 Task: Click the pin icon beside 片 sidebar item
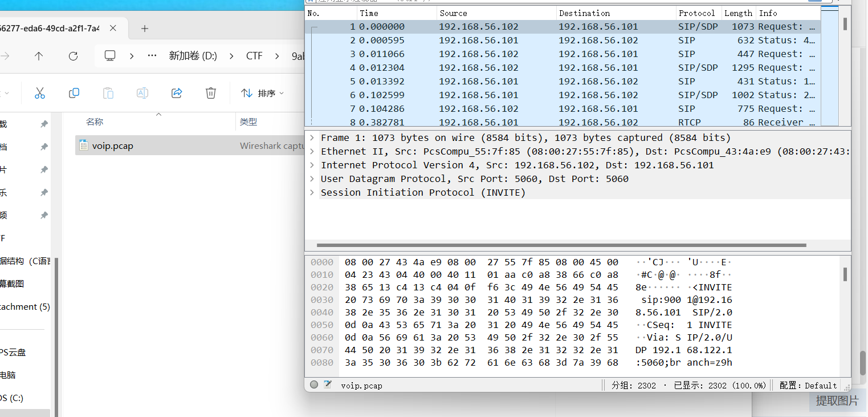[44, 170]
